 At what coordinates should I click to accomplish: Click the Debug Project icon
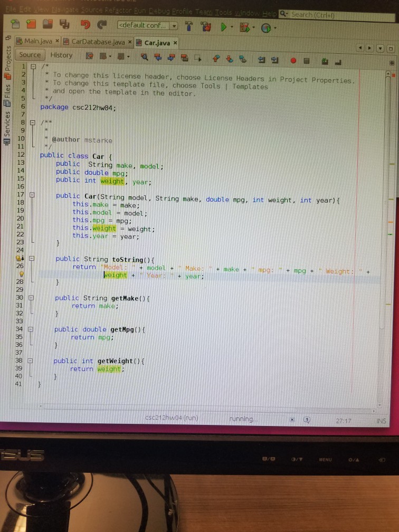pos(244,27)
